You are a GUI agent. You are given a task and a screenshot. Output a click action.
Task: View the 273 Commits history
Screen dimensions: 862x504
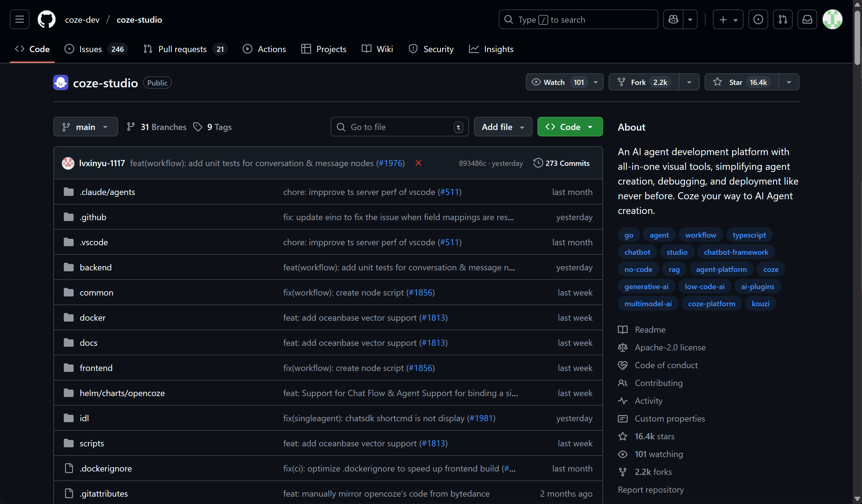[561, 163]
